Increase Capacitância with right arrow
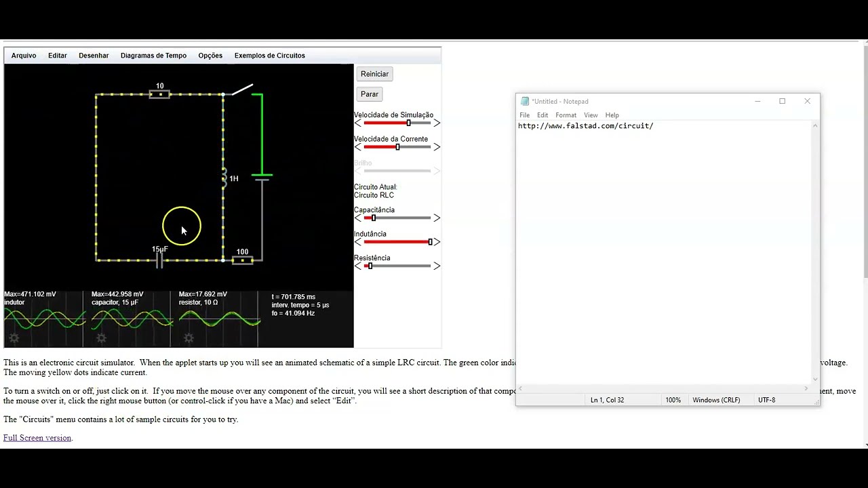 click(x=437, y=218)
